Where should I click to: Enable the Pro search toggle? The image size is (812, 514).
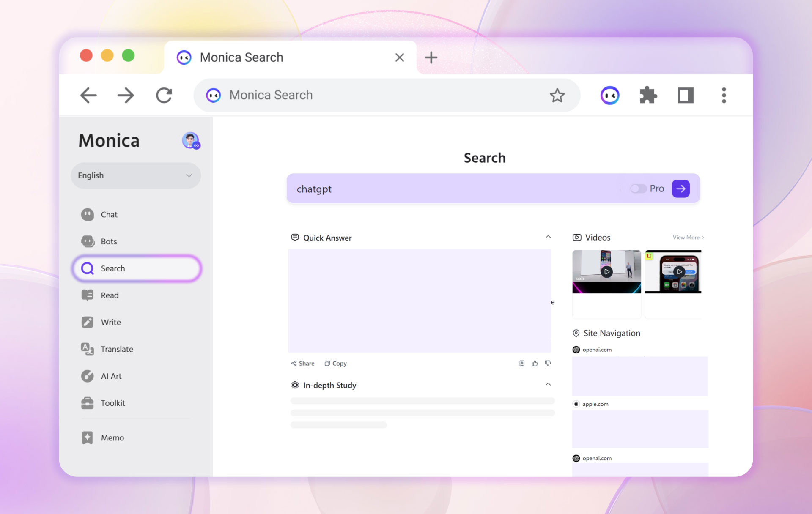click(x=638, y=189)
